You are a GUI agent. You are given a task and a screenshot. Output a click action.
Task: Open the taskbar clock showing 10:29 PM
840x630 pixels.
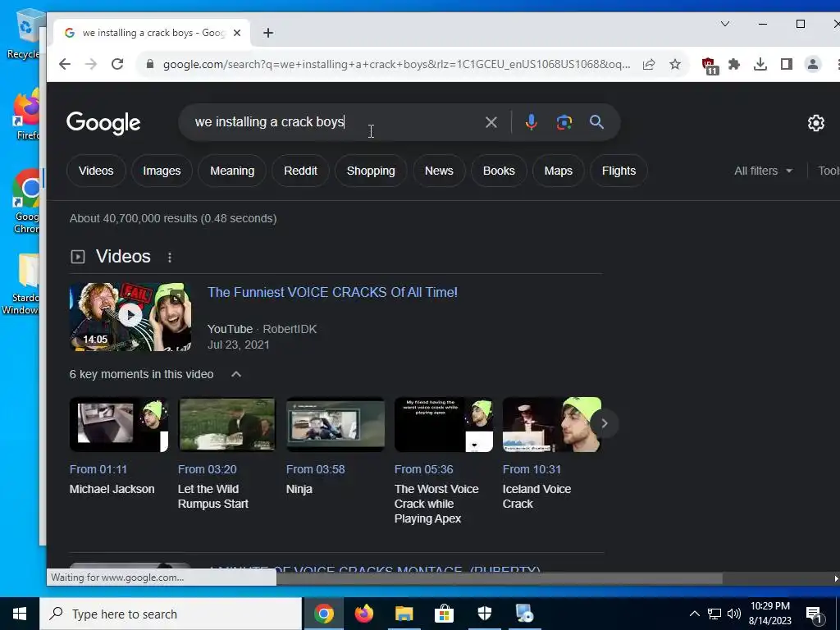click(x=770, y=614)
